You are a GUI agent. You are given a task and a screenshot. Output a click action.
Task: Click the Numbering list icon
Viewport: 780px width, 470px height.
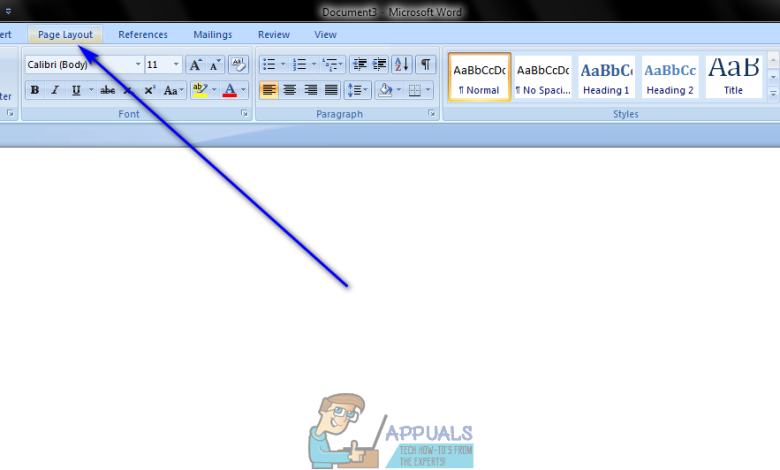299,65
